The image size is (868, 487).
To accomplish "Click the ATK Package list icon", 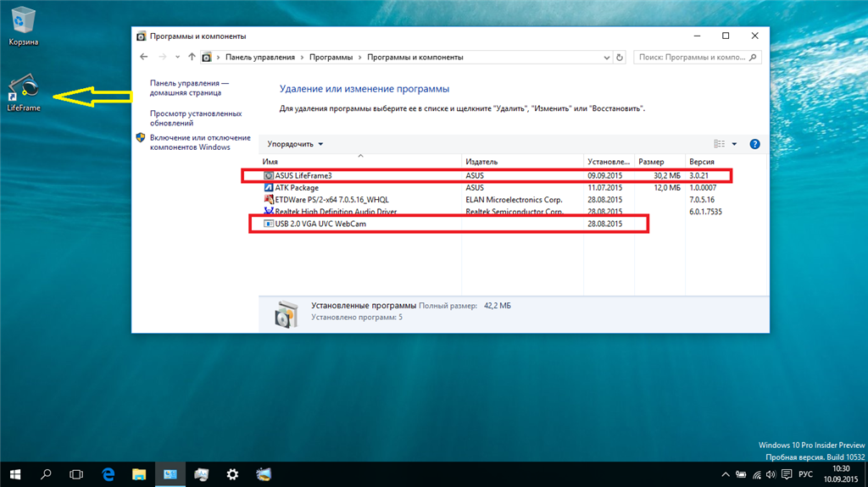I will coord(269,188).
